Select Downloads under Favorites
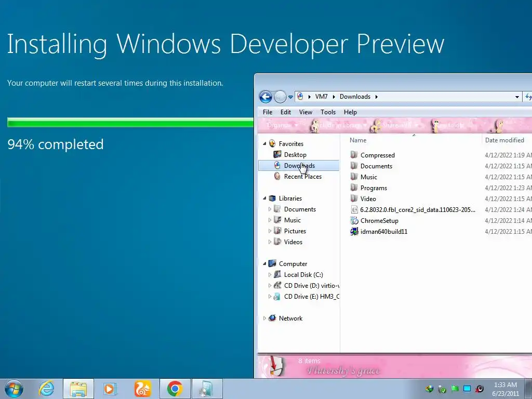The width and height of the screenshot is (532, 399). pyautogui.click(x=299, y=166)
